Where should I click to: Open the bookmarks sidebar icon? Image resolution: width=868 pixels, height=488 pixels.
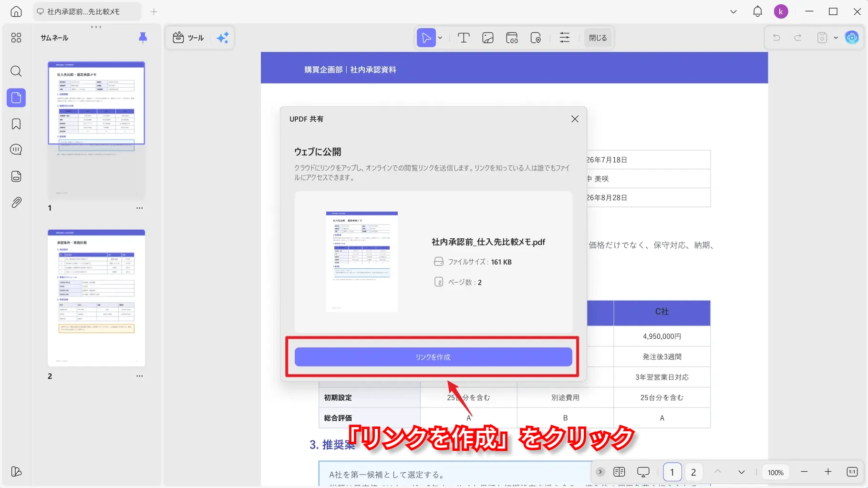(x=16, y=124)
